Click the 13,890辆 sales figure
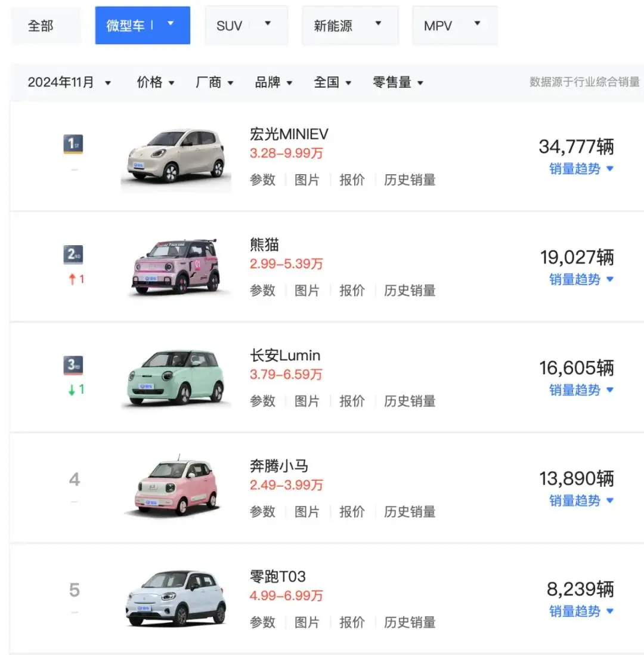 [x=577, y=478]
